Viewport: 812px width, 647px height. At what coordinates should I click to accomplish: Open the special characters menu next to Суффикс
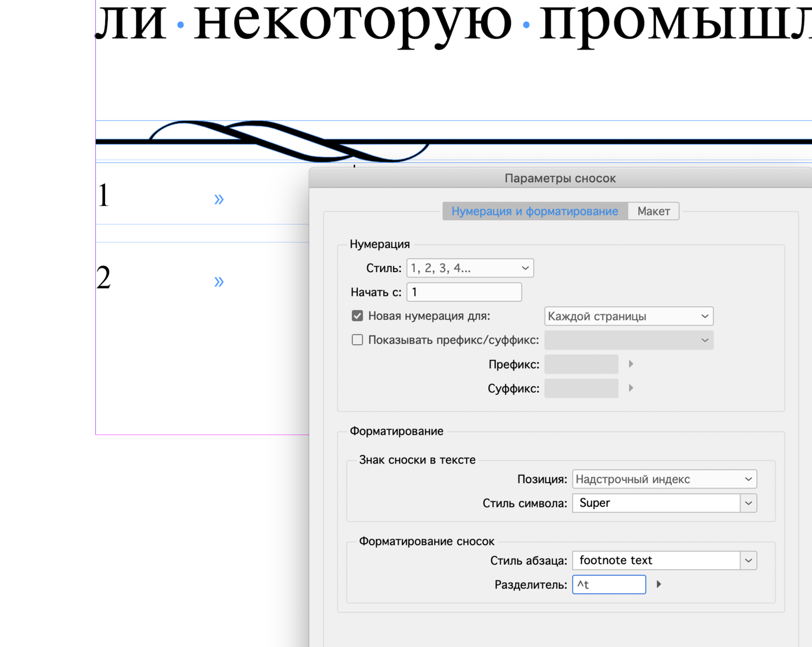pyautogui.click(x=630, y=388)
